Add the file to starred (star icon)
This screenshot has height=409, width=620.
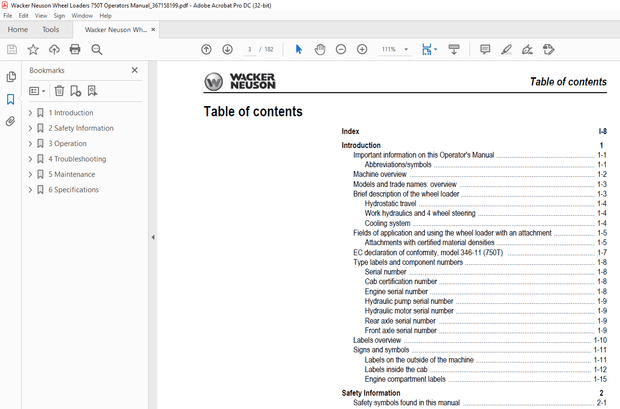[x=33, y=49]
